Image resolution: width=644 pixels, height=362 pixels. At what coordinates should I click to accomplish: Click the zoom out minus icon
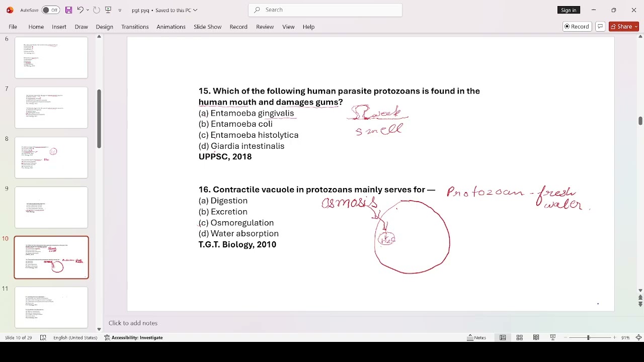pyautogui.click(x=565, y=337)
